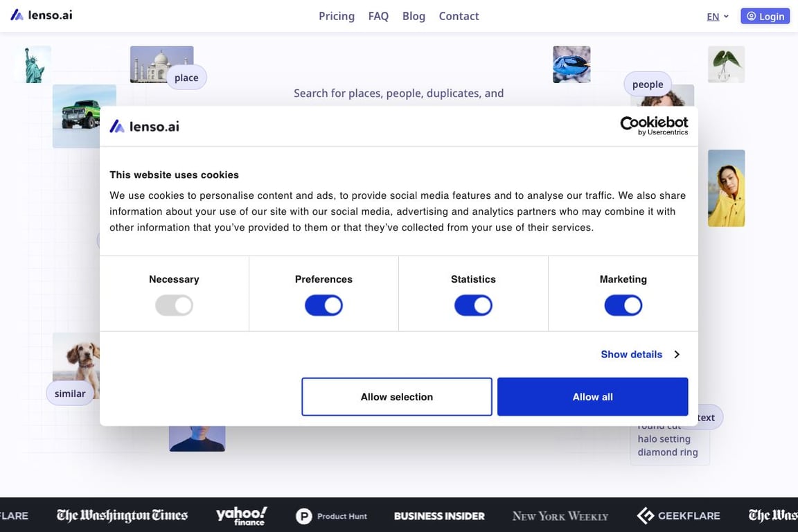The width and height of the screenshot is (798, 532).
Task: Click the place tag bubble
Action: tap(186, 78)
